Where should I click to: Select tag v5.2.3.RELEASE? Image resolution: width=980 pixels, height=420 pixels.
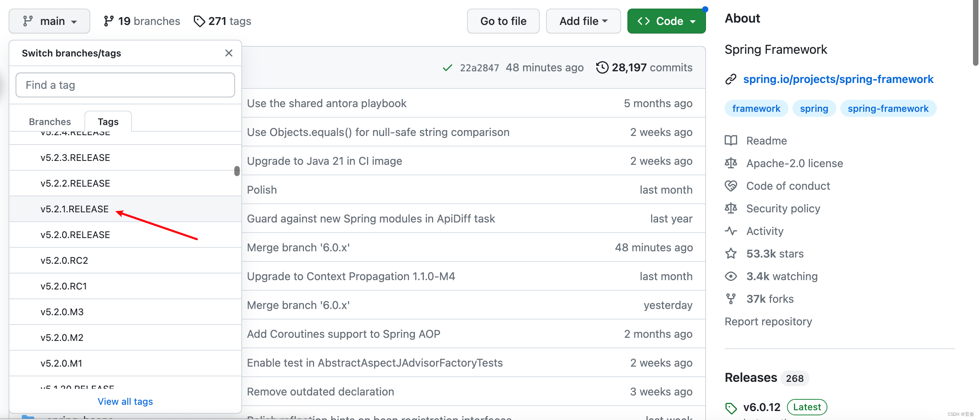click(125, 157)
